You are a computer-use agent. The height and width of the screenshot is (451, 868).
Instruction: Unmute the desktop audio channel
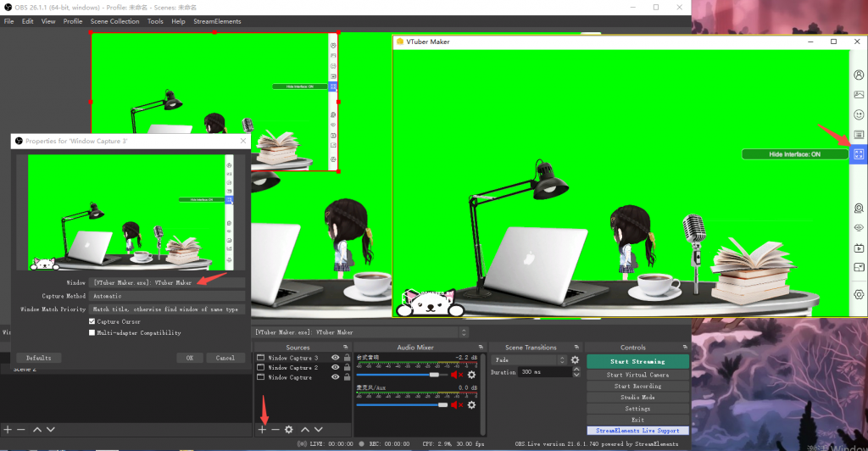point(456,375)
